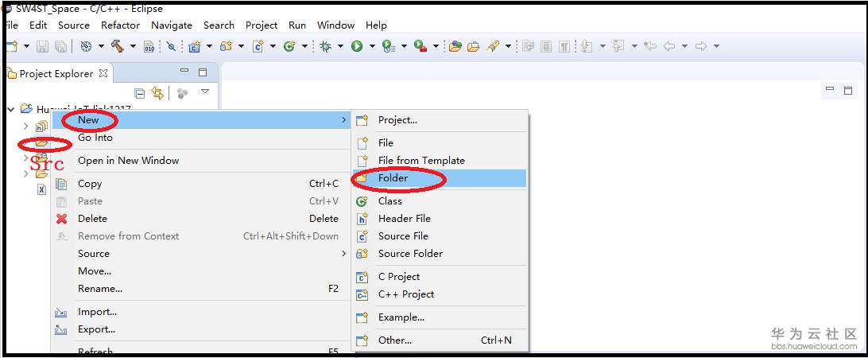Select Copy in the context menu
Image resolution: width=868 pixels, height=358 pixels.
point(201,184)
